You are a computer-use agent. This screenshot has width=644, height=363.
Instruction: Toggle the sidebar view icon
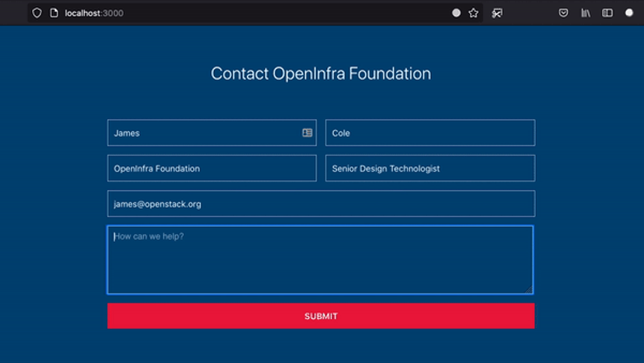coord(607,13)
